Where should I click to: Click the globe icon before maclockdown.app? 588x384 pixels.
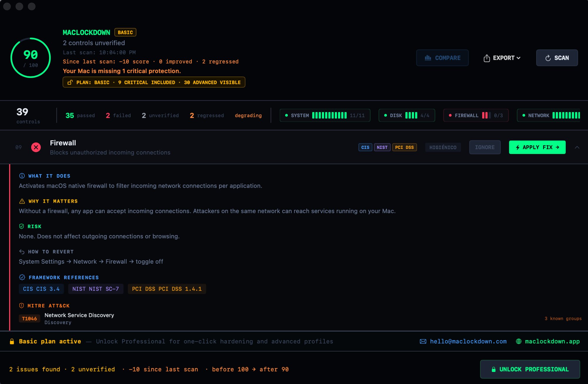519,341
